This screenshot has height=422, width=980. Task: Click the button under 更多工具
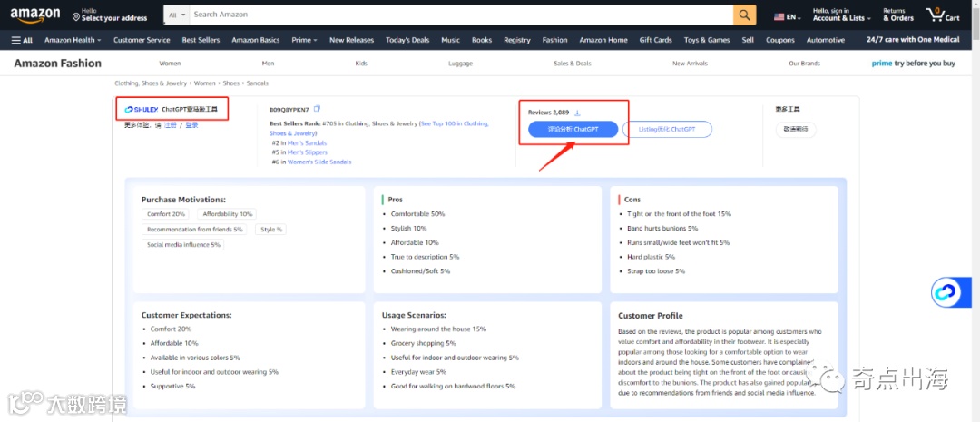(796, 130)
